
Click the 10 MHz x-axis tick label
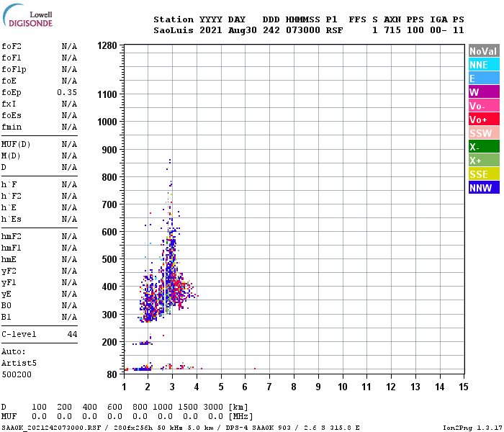point(343,387)
